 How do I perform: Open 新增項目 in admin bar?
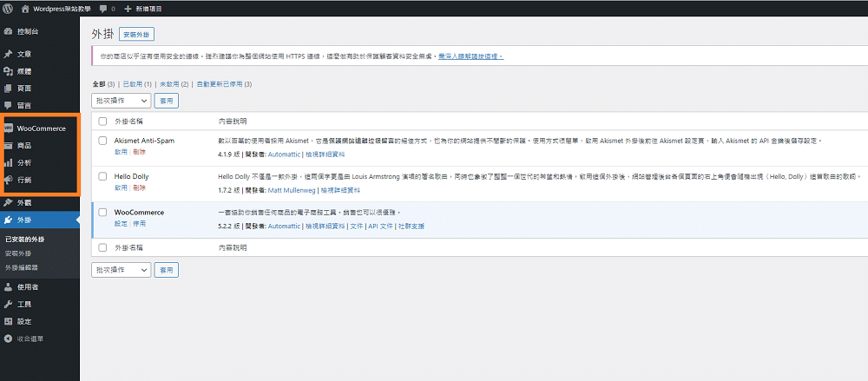[x=149, y=9]
